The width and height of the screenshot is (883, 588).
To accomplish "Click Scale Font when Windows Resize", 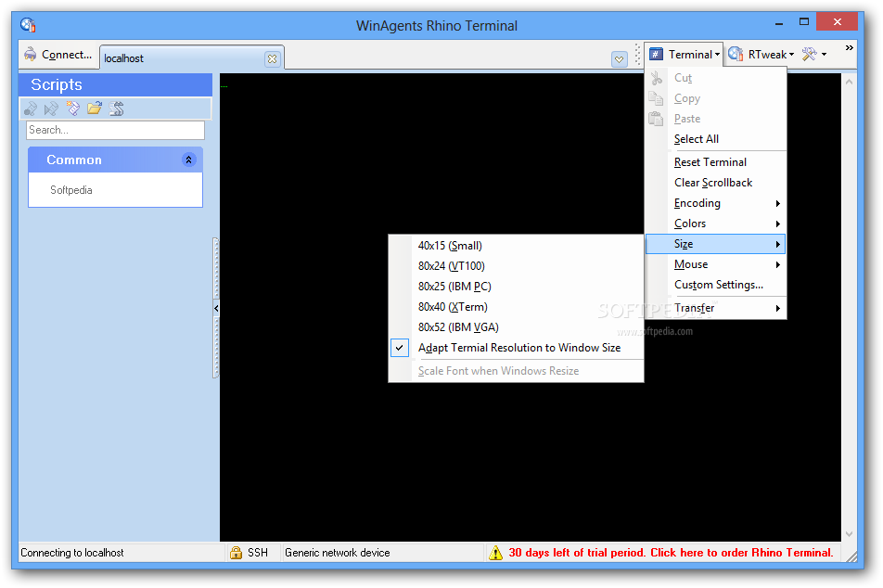I will (x=516, y=371).
